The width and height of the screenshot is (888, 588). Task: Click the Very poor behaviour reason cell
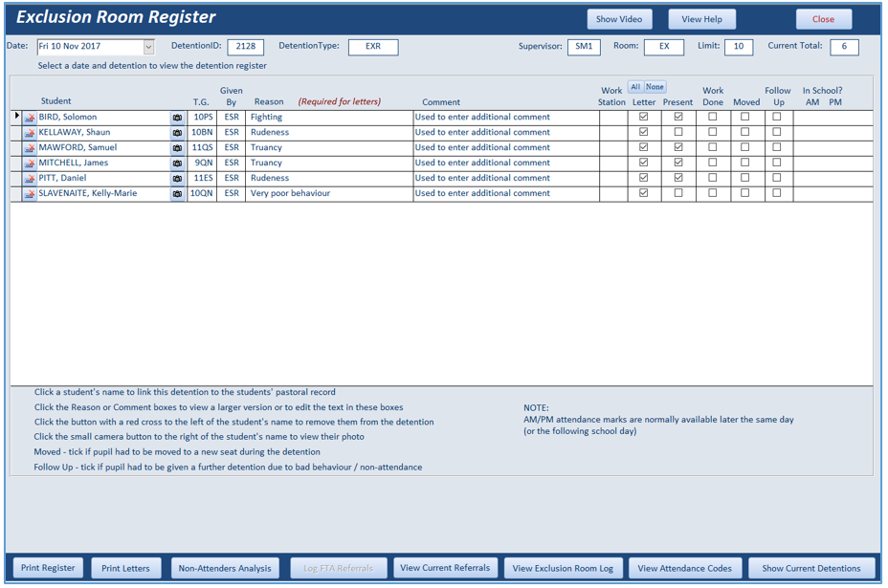tap(329, 194)
